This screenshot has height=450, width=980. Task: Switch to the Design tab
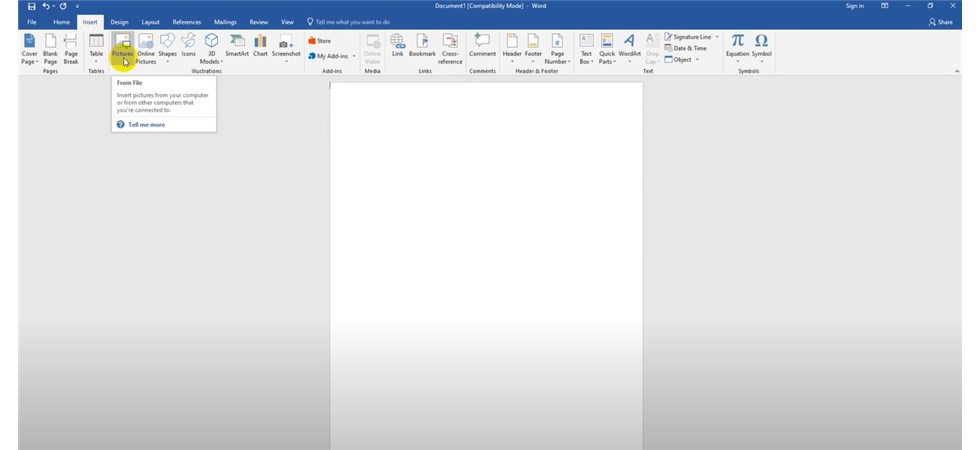tap(119, 21)
